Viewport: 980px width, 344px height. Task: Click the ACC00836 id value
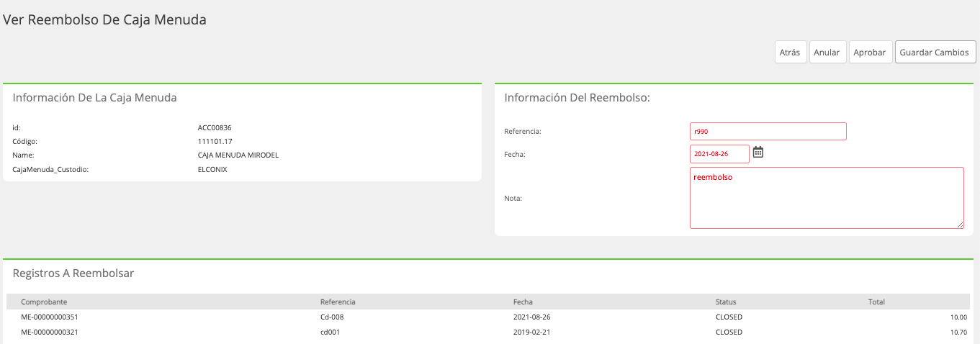[215, 127]
